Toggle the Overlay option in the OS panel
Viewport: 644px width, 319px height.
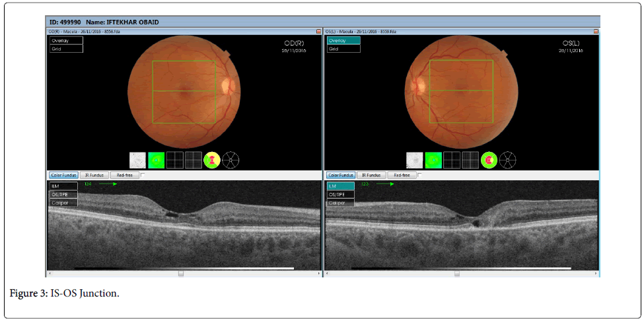click(343, 40)
